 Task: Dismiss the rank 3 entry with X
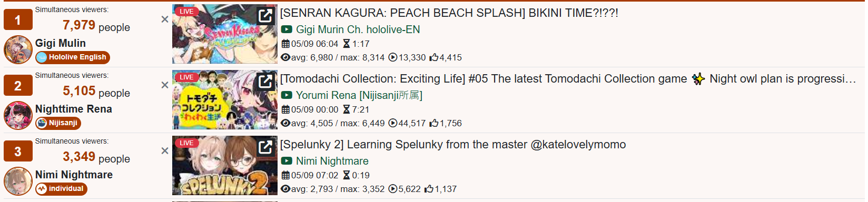[165, 151]
